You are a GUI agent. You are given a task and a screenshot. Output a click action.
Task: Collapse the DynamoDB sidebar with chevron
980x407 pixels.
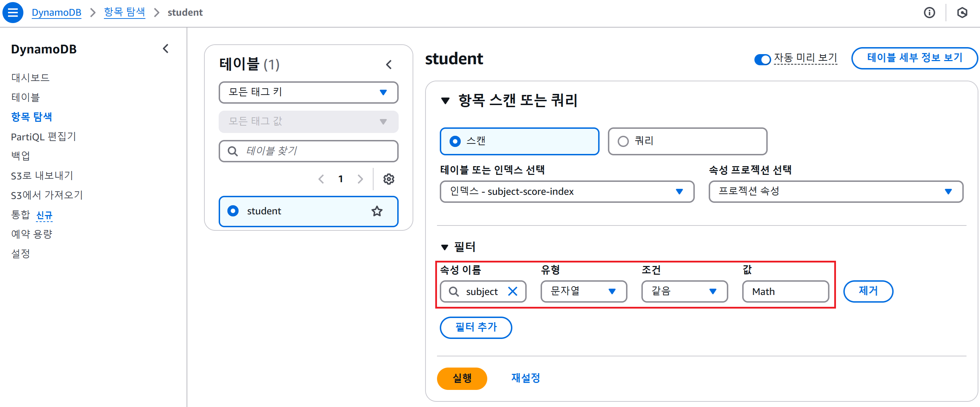[x=166, y=49]
